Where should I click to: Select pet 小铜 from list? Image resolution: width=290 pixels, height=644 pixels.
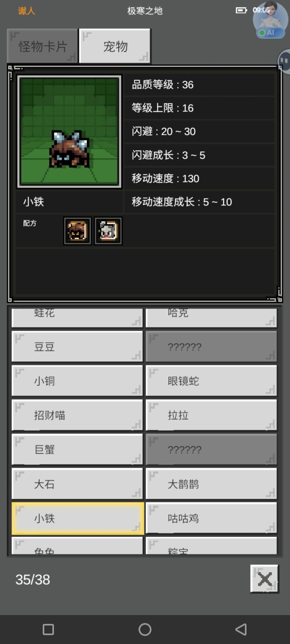point(77,381)
